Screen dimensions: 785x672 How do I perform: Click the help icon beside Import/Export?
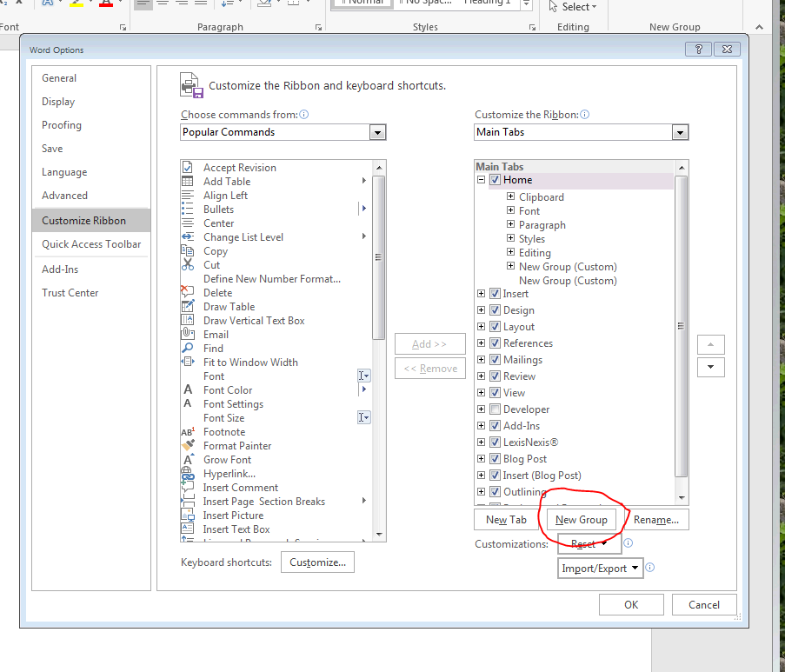tap(649, 568)
